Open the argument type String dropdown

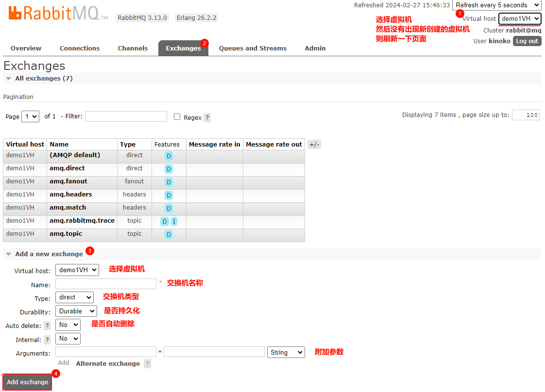tap(286, 352)
